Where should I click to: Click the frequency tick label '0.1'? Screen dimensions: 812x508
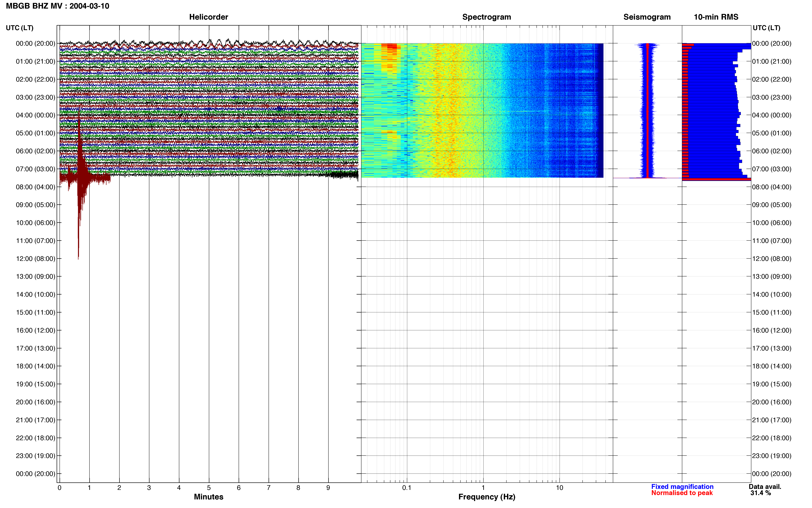tap(407, 488)
